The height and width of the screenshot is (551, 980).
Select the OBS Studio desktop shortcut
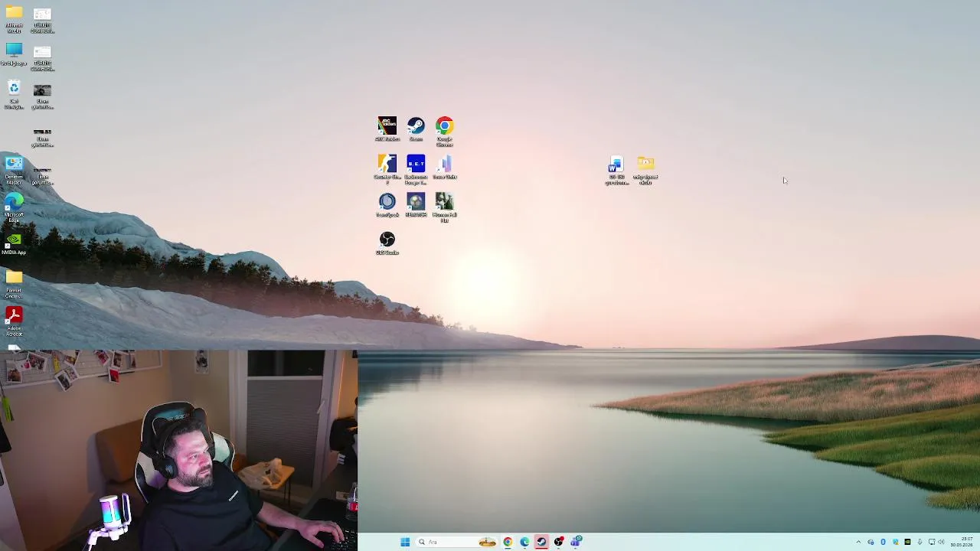[x=387, y=243]
